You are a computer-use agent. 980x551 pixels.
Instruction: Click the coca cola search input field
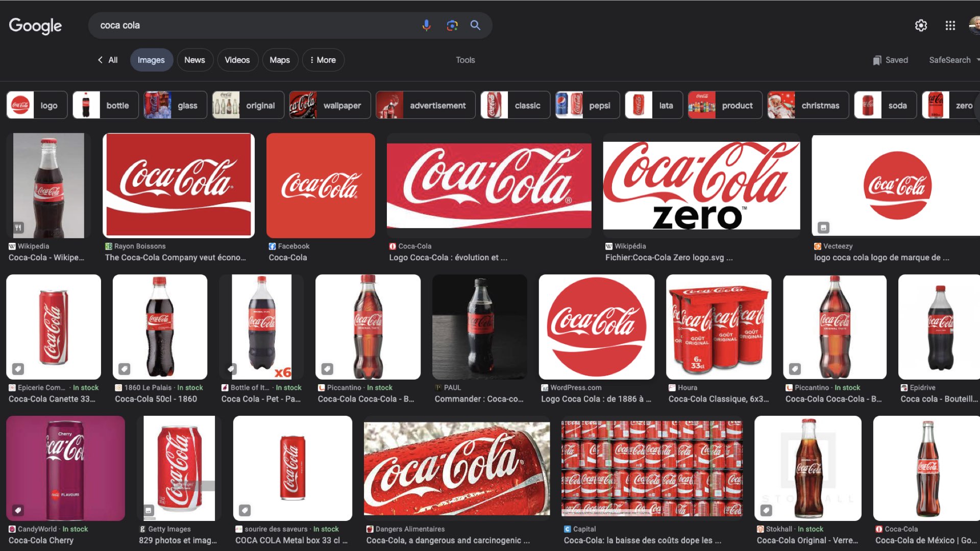pos(255,26)
